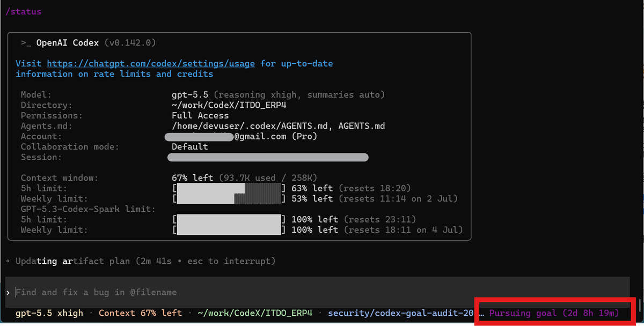
Task: Click 'information on rate limits and credits' text
Action: (114, 74)
